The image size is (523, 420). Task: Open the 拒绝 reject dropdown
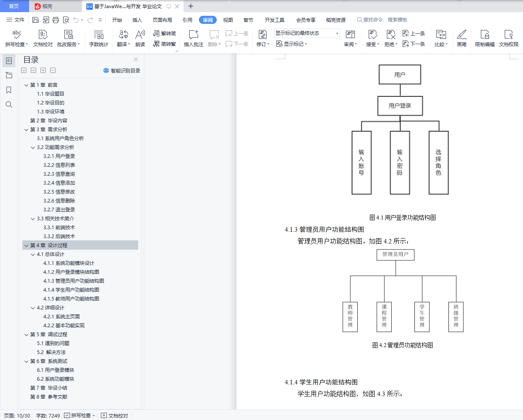tap(391, 44)
